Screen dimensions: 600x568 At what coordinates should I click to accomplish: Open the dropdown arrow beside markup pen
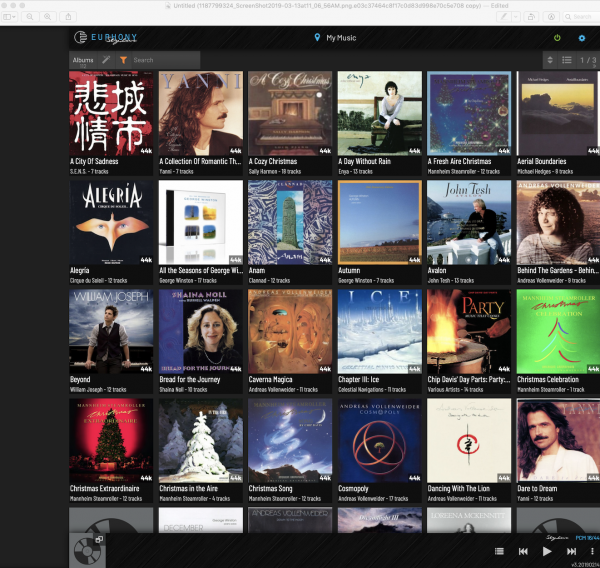[516, 16]
